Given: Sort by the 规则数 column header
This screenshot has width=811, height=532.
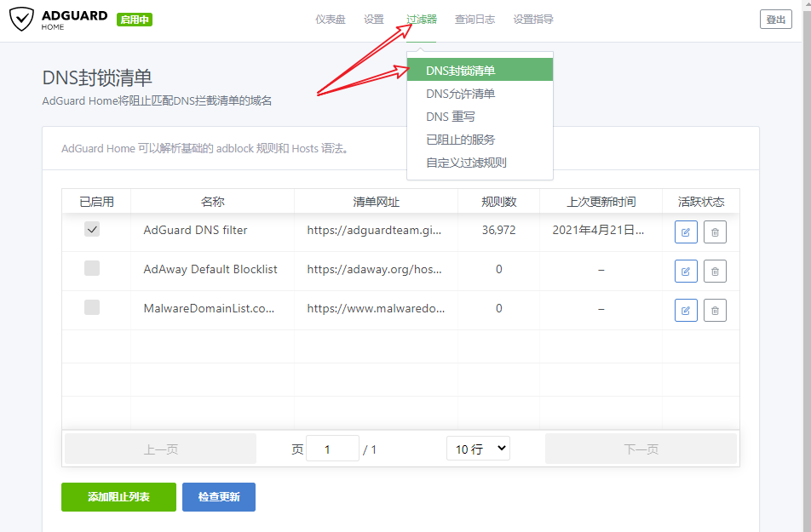Looking at the screenshot, I should [499, 202].
